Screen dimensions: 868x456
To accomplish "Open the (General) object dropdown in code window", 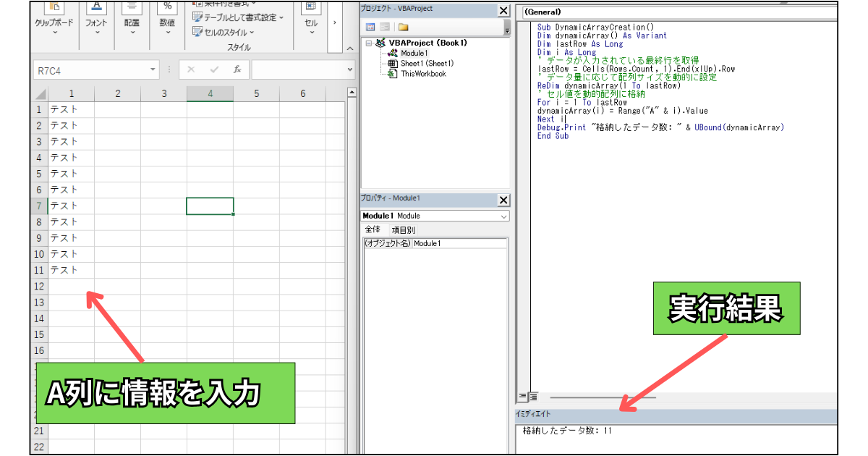I will click(677, 12).
